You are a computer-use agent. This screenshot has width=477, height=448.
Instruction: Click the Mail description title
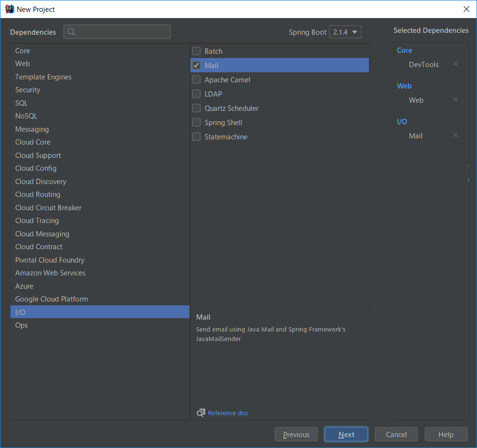pos(203,317)
